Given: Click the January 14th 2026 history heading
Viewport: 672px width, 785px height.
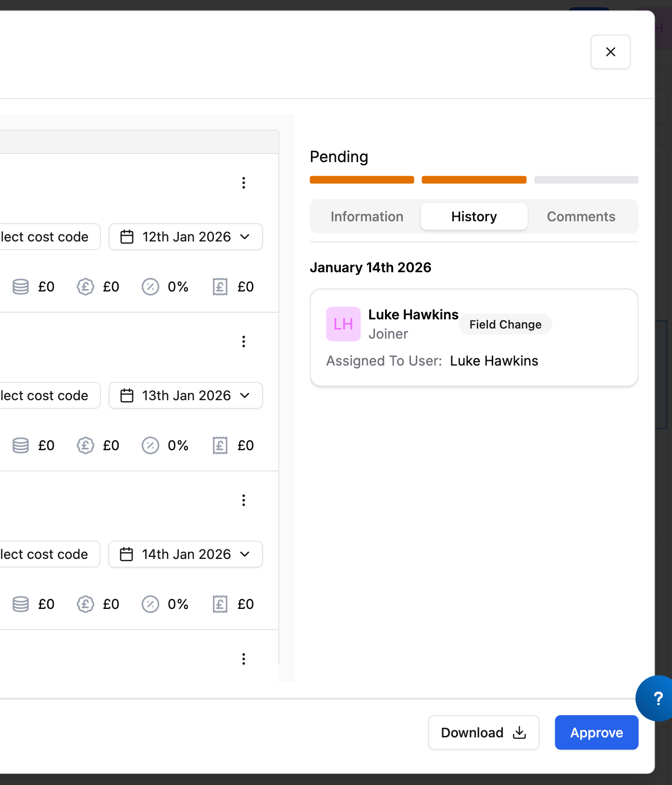Looking at the screenshot, I should pos(371,267).
